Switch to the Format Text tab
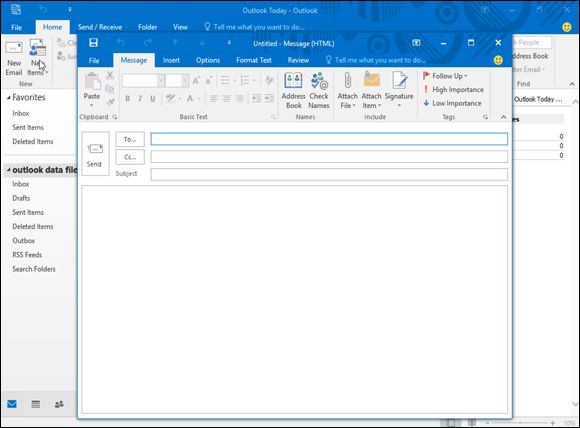 (x=254, y=60)
